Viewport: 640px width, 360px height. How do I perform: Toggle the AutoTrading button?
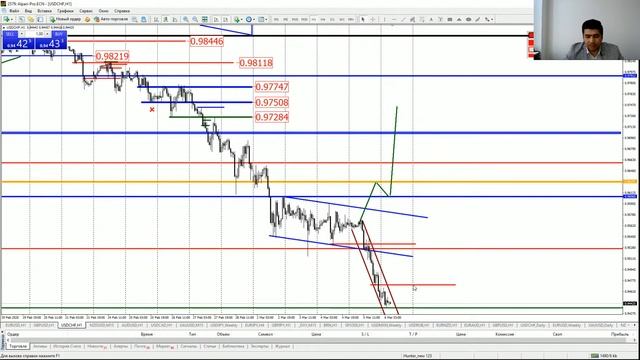point(111,19)
